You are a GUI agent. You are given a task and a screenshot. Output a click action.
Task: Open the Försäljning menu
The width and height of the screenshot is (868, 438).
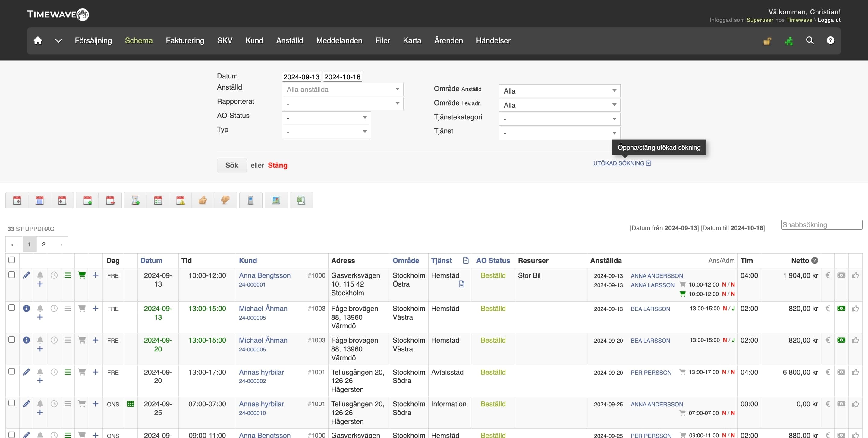pos(93,40)
